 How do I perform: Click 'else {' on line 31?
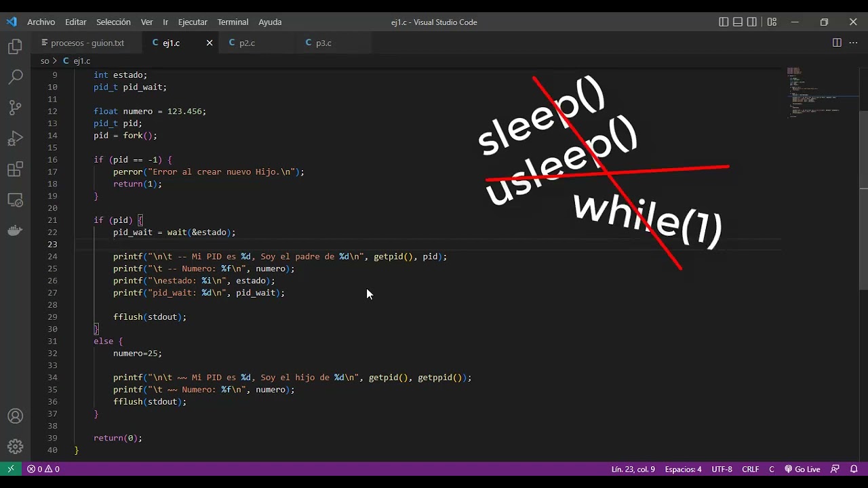[108, 342]
